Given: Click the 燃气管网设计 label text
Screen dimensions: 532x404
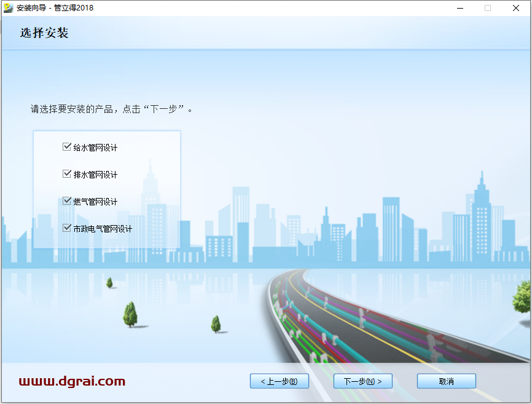Looking at the screenshot, I should [95, 202].
